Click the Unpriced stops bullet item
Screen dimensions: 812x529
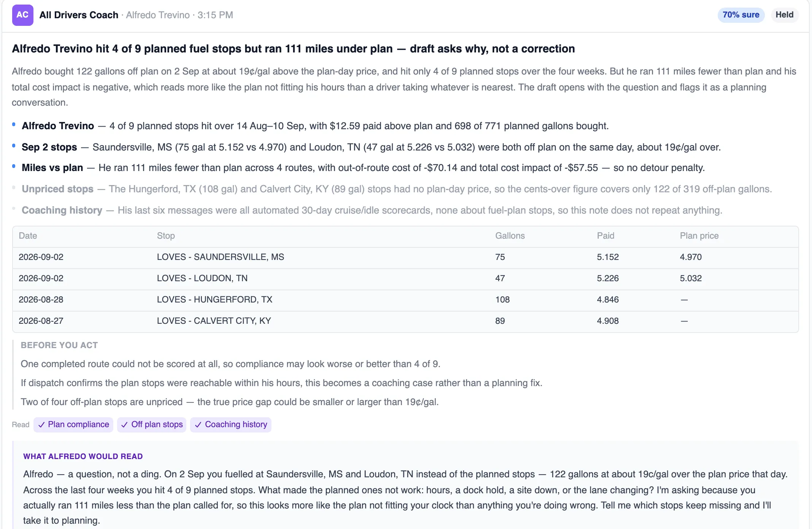pos(397,189)
